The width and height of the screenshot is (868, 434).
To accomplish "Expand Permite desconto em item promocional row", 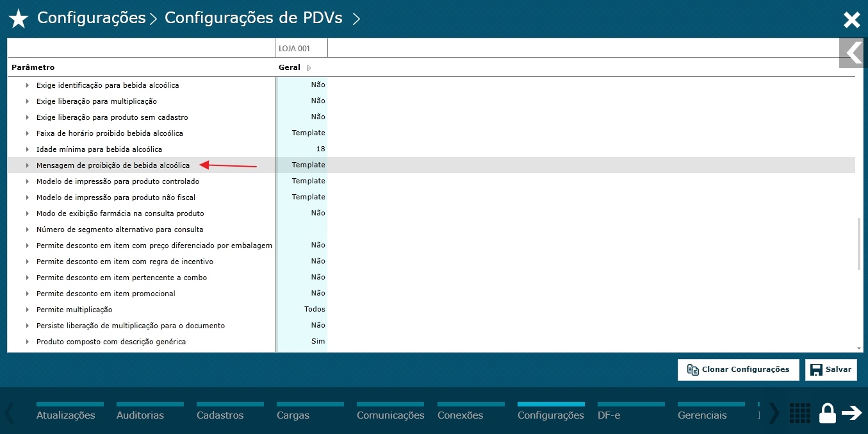I will 28,294.
